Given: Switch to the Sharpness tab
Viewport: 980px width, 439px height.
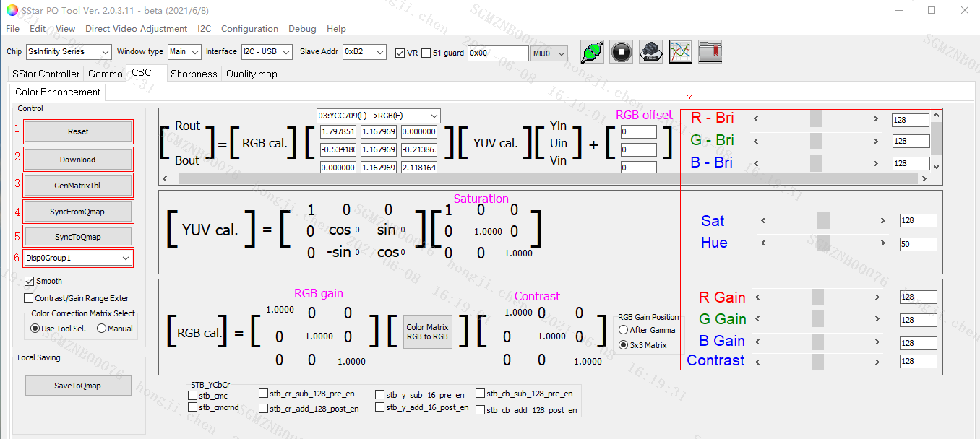Looking at the screenshot, I should tap(194, 74).
